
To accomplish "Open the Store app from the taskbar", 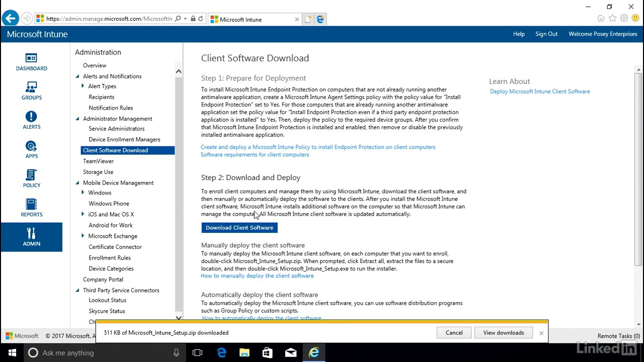I will pyautogui.click(x=268, y=353).
